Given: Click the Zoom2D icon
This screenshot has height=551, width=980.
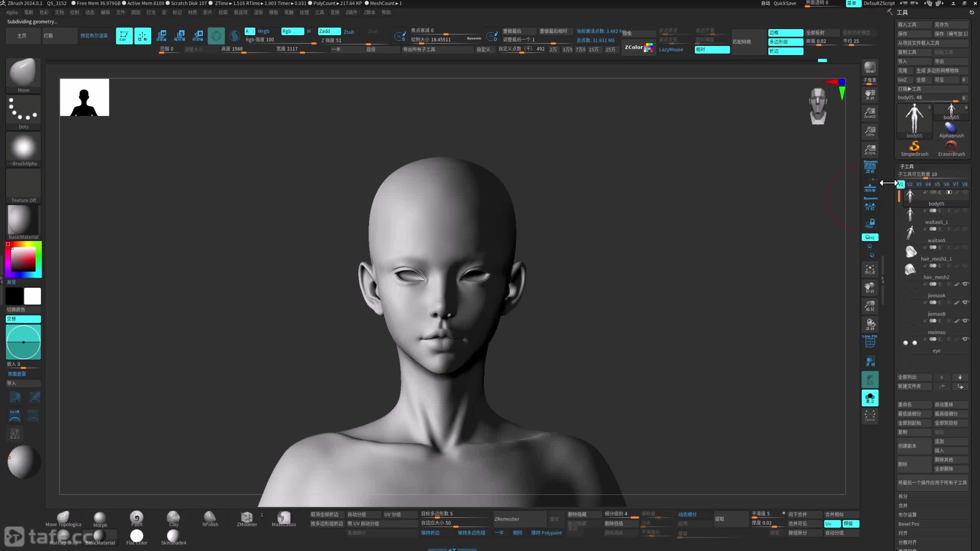Looking at the screenshot, I should [870, 112].
